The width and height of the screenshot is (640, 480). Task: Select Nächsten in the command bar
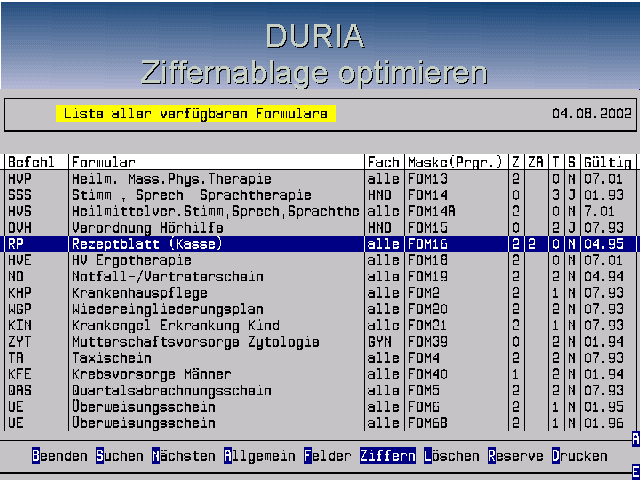pyautogui.click(x=184, y=456)
